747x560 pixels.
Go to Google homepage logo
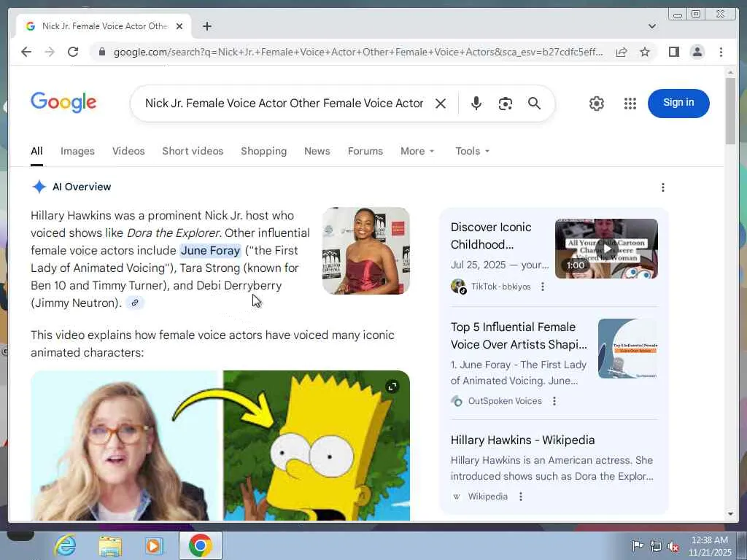click(63, 102)
